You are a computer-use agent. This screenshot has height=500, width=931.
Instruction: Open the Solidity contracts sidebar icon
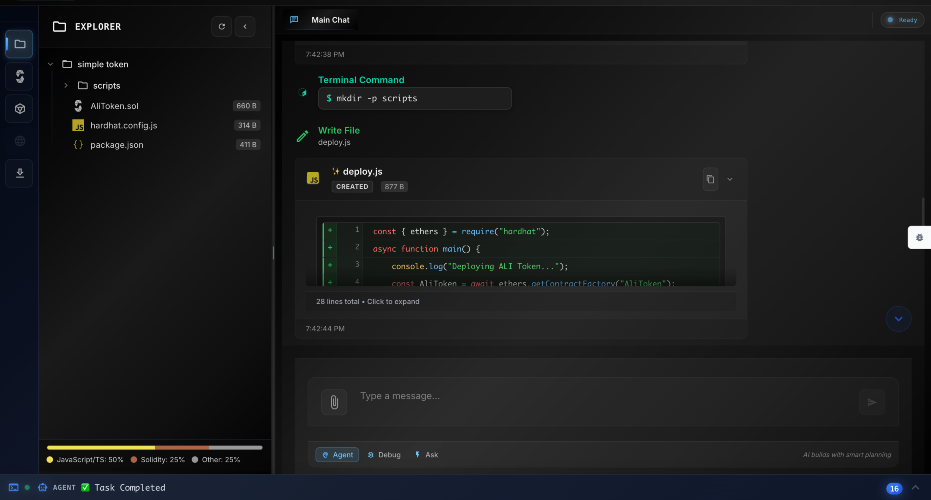click(19, 76)
